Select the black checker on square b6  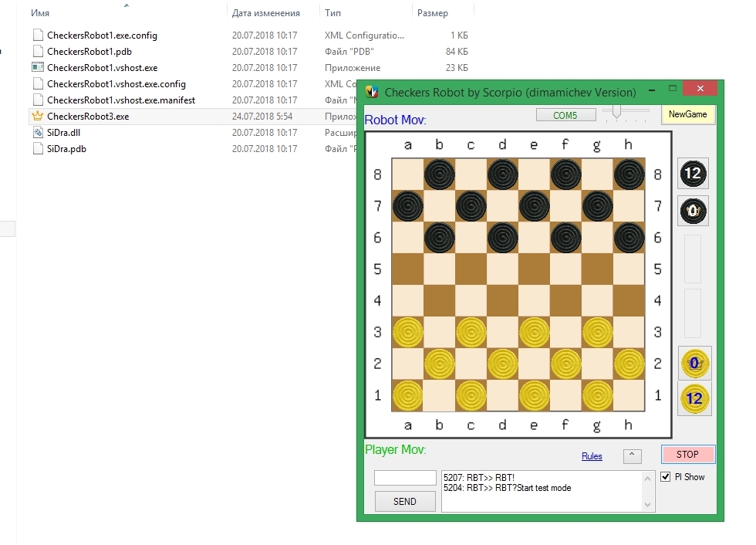click(440, 238)
